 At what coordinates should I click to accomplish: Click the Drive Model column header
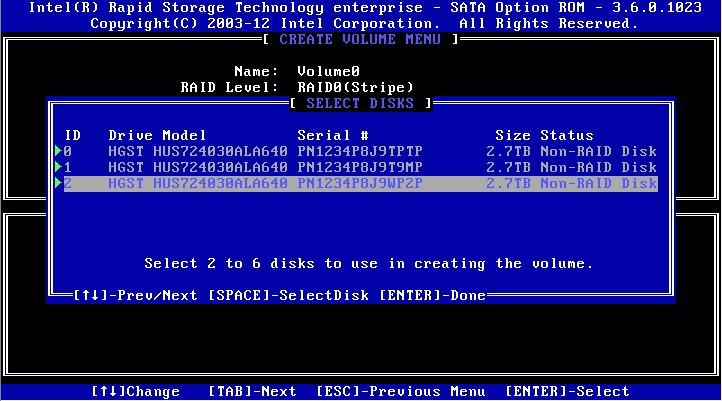pos(157,135)
